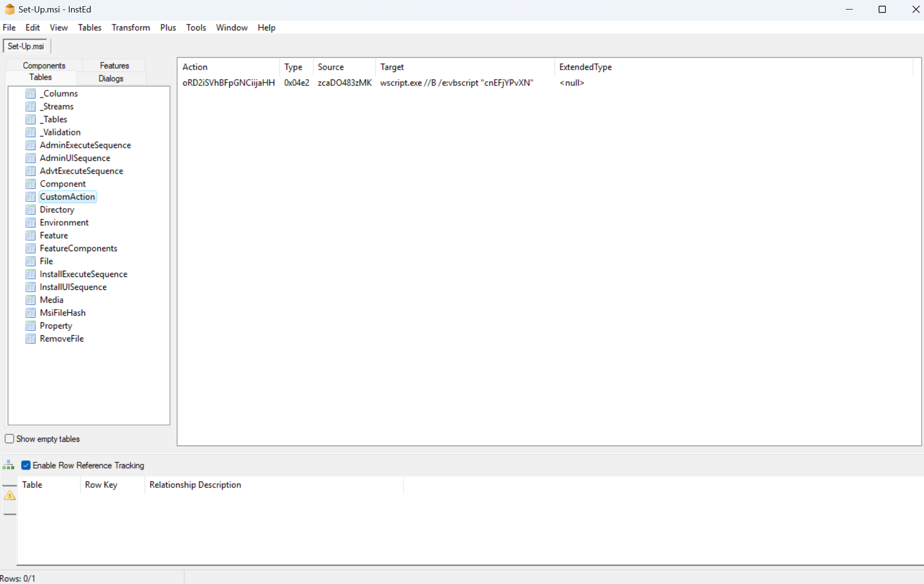Click the yellow warning triangle icon
The height and width of the screenshot is (584, 924).
pos(10,496)
